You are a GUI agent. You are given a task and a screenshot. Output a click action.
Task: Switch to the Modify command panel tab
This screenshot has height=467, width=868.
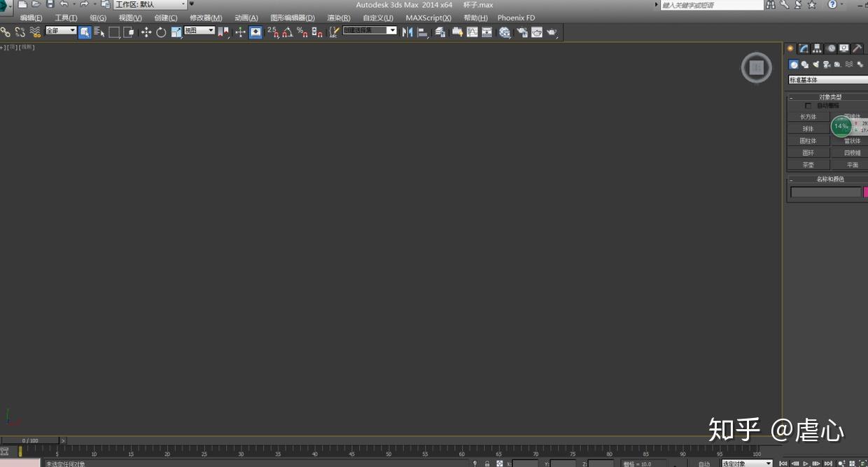pos(804,48)
